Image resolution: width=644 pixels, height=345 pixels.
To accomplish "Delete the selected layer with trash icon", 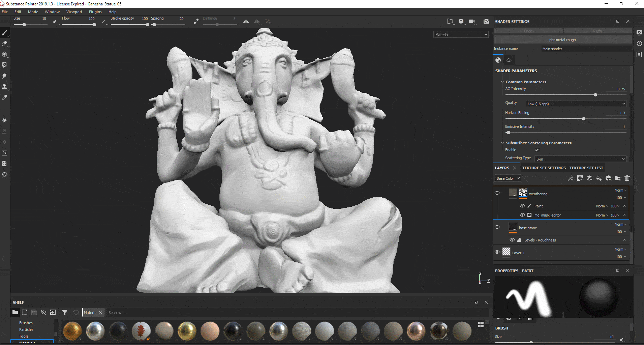I will tap(627, 178).
